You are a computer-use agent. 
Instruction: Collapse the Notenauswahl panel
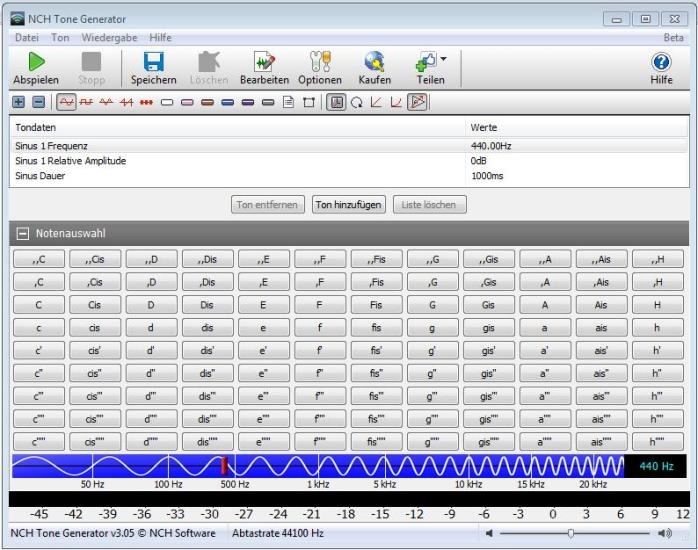point(22,233)
